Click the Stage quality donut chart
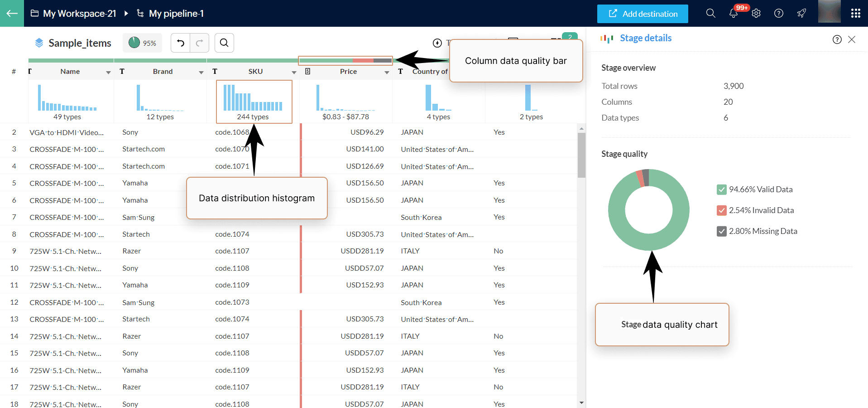The image size is (868, 408). coord(649,210)
